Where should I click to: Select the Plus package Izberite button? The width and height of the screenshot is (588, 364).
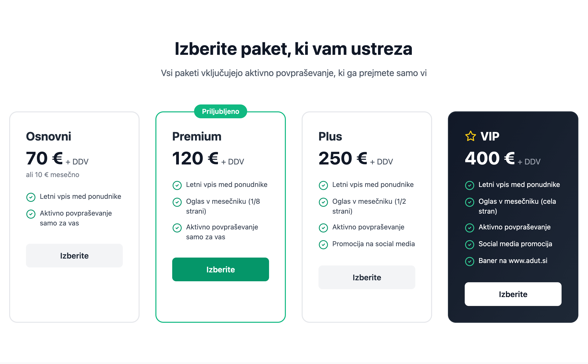[367, 277]
